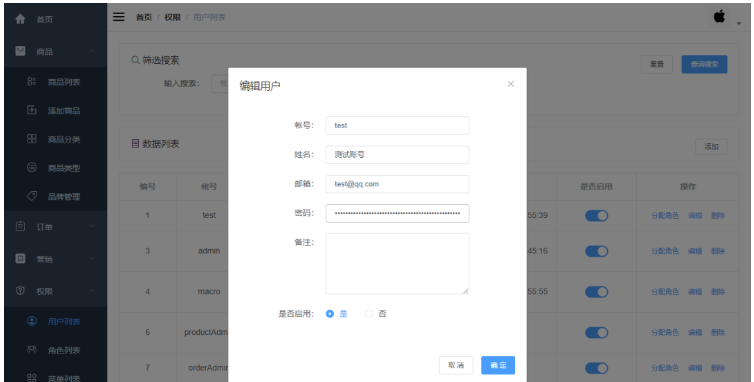Click the 邮箱 field with test@qq.com
This screenshot has height=382, width=754.
397,184
